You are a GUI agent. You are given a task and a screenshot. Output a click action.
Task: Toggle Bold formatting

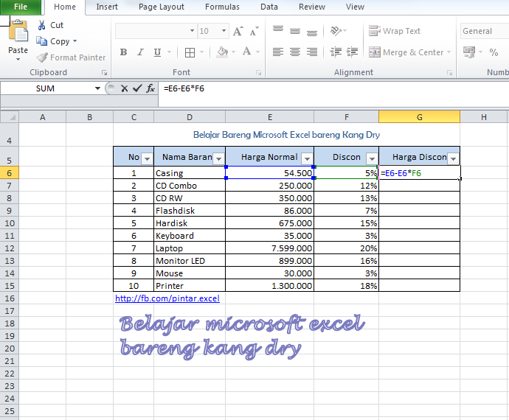coord(123,52)
